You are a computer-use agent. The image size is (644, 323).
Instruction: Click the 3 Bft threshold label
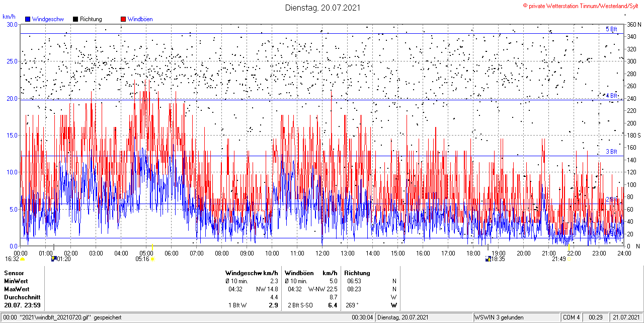point(611,152)
